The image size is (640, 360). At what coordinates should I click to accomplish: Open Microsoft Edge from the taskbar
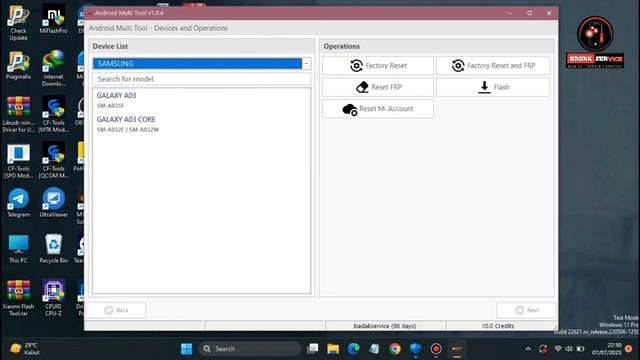click(x=353, y=349)
